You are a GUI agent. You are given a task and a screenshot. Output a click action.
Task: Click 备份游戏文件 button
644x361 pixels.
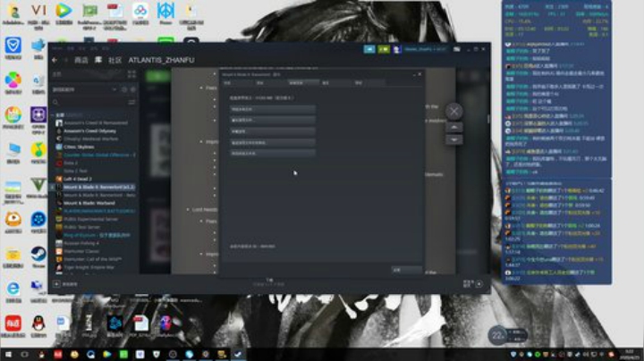point(273,121)
